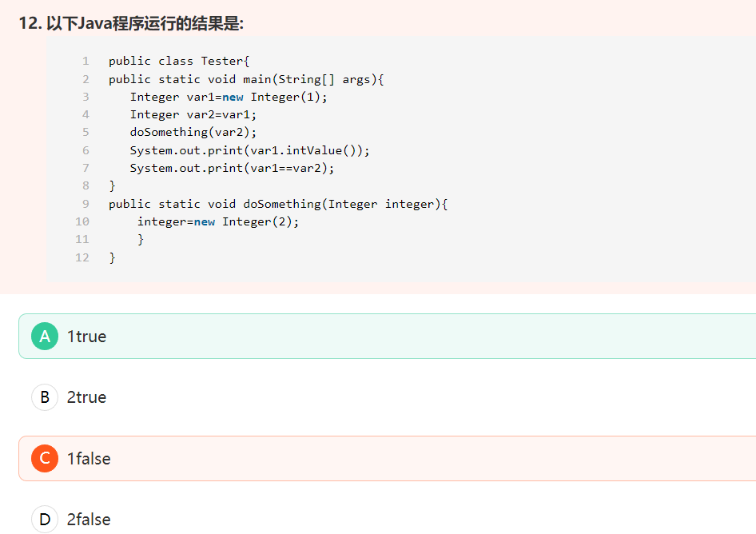Screen dimensions: 756x534
Task: Click the "doSomething(var2);" call line
Action: coord(193,132)
